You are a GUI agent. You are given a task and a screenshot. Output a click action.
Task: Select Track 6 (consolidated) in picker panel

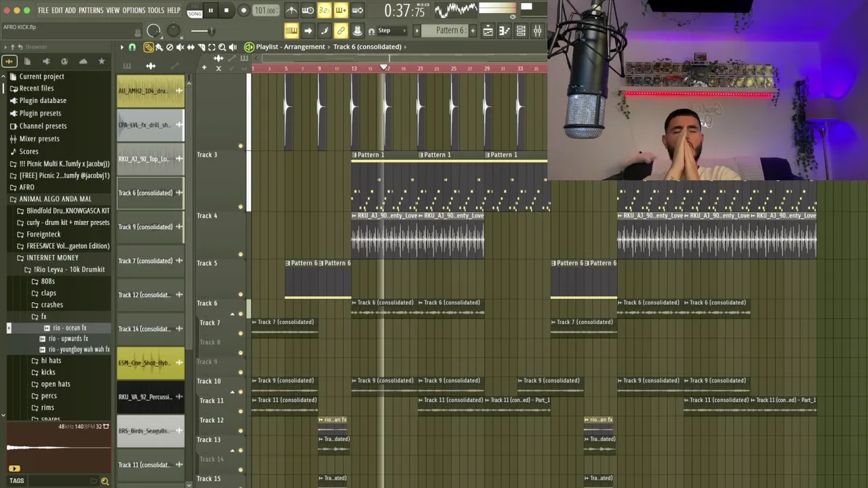(150, 193)
